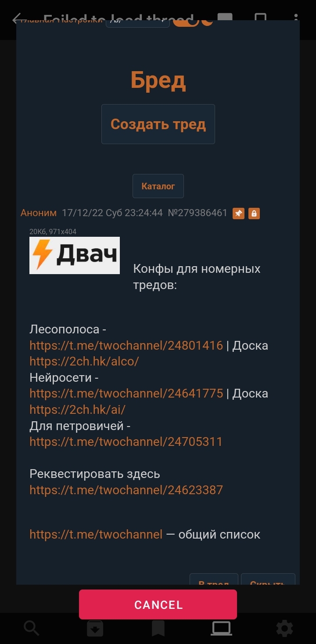Screen dimensions: 316x644
Task: Open search via magnifier icon
Action: pos(32,628)
